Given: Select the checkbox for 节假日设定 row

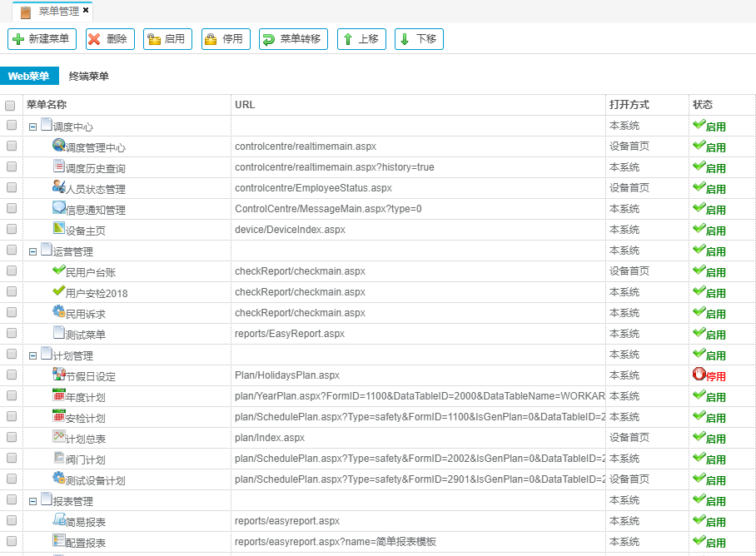Looking at the screenshot, I should 11,375.
